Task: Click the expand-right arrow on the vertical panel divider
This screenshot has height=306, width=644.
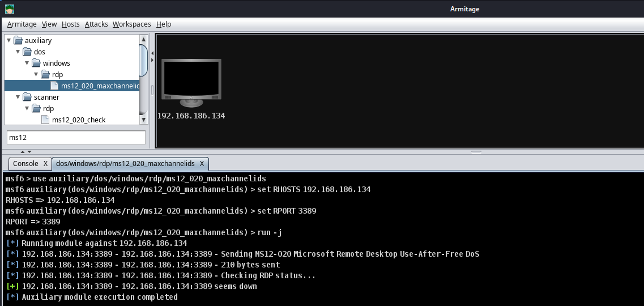Action: click(152, 61)
